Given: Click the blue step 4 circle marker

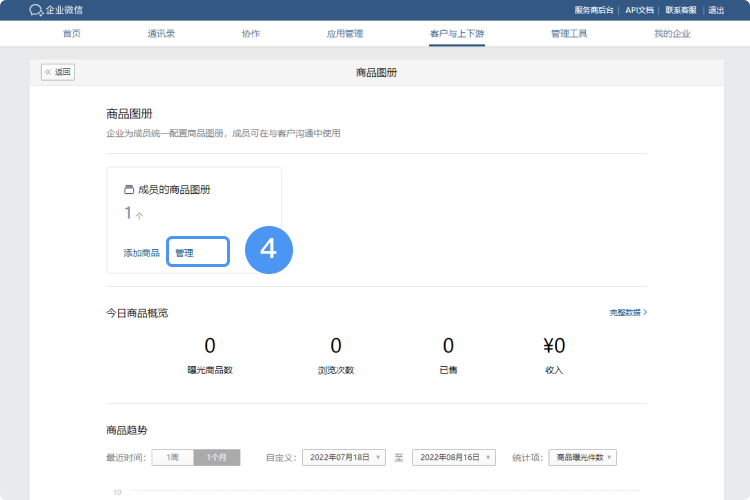Looking at the screenshot, I should (268, 250).
